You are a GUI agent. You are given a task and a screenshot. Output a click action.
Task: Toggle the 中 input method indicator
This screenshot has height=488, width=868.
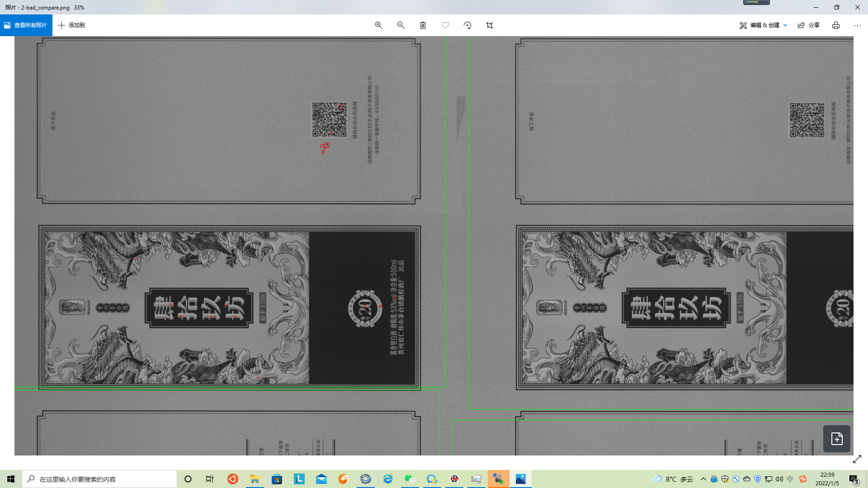coord(790,479)
